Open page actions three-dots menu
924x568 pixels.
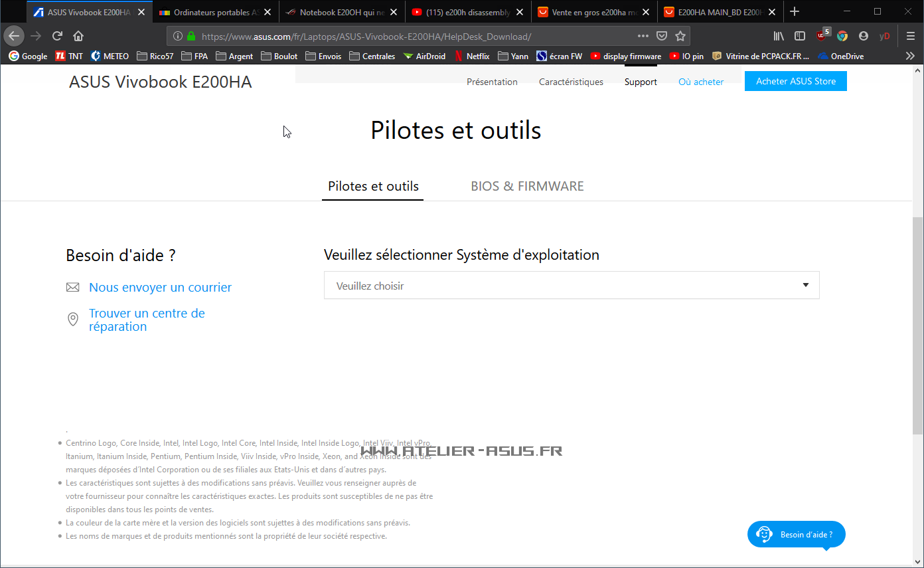(x=643, y=36)
